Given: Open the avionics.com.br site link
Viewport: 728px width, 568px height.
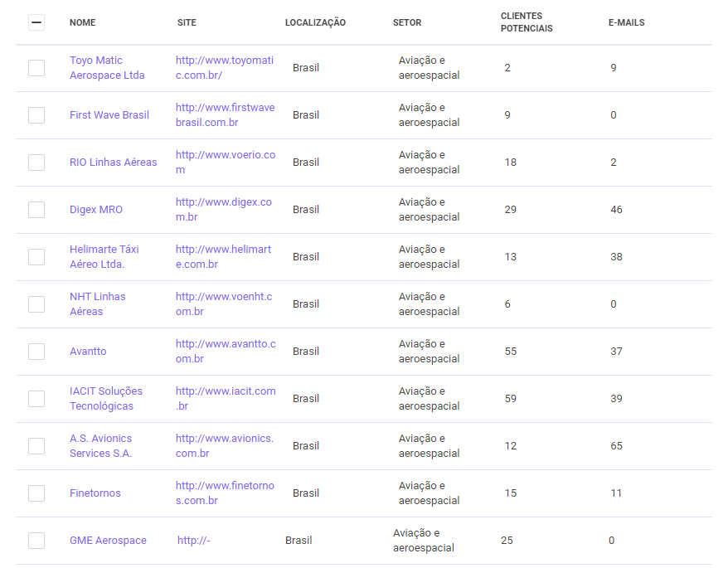Looking at the screenshot, I should click(225, 446).
